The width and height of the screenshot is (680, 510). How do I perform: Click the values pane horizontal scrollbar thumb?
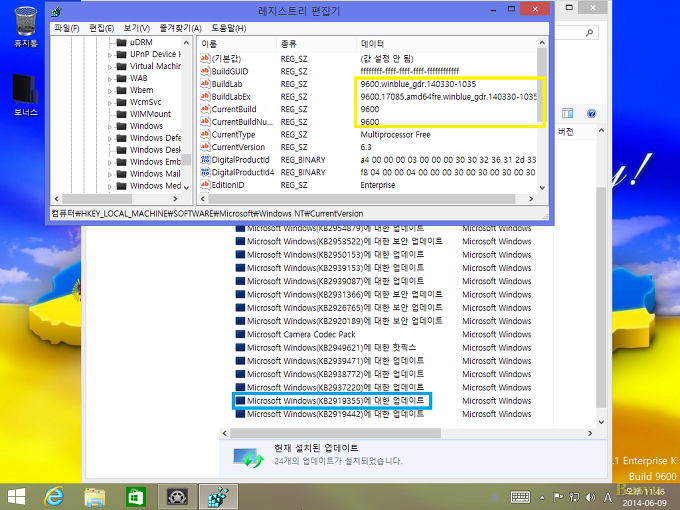click(362, 199)
